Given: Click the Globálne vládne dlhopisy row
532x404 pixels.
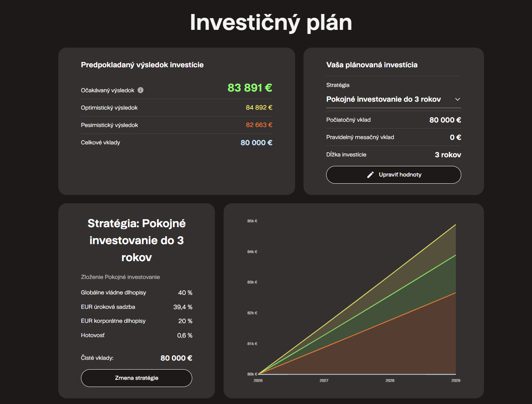Looking at the screenshot, I should pyautogui.click(x=137, y=293).
